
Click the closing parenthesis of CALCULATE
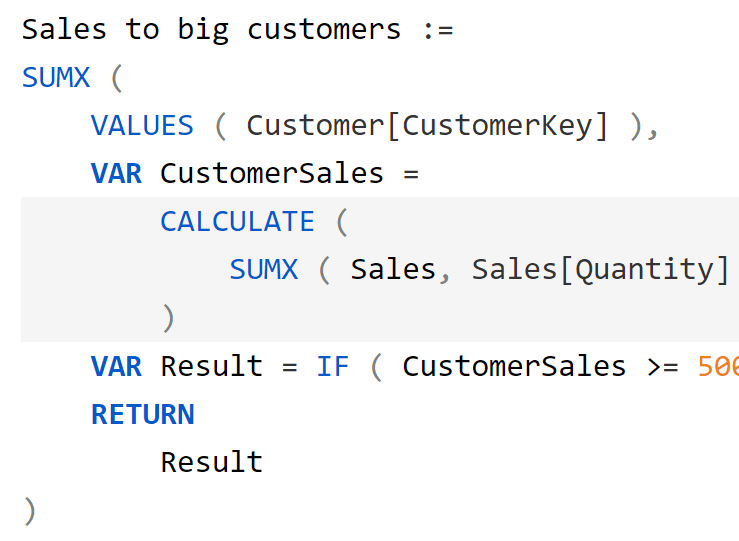tap(168, 318)
